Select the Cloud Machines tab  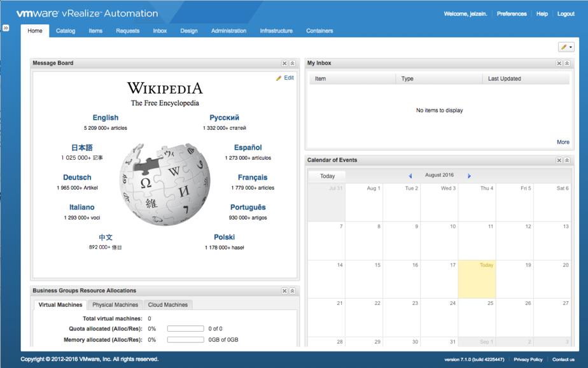click(168, 305)
